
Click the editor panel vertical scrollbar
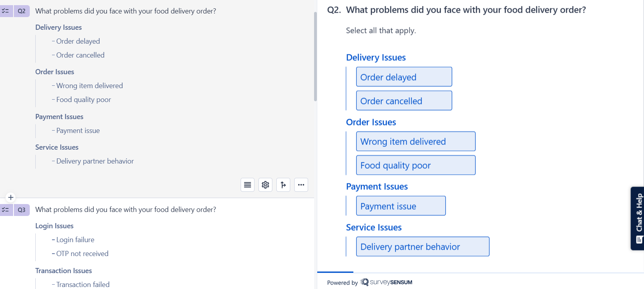pos(315,56)
